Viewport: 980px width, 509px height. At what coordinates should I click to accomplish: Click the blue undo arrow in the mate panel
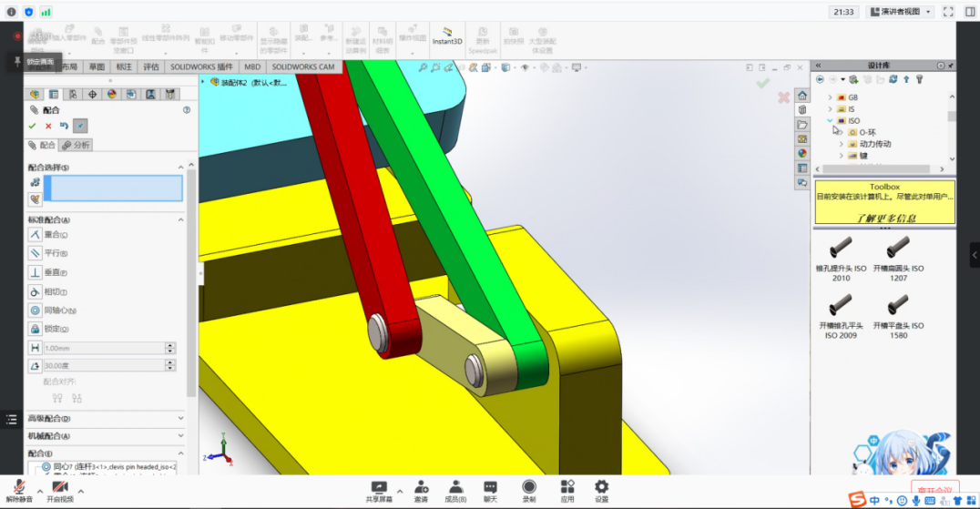(64, 127)
